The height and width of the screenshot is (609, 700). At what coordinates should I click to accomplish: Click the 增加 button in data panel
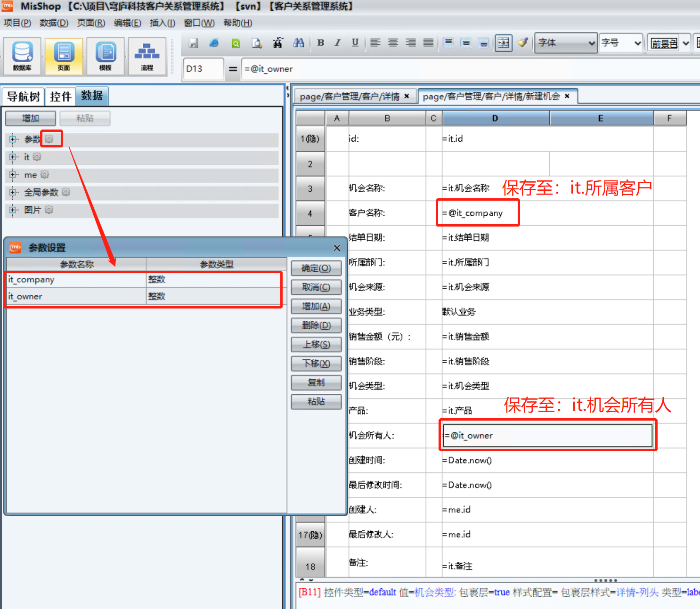pos(31,118)
